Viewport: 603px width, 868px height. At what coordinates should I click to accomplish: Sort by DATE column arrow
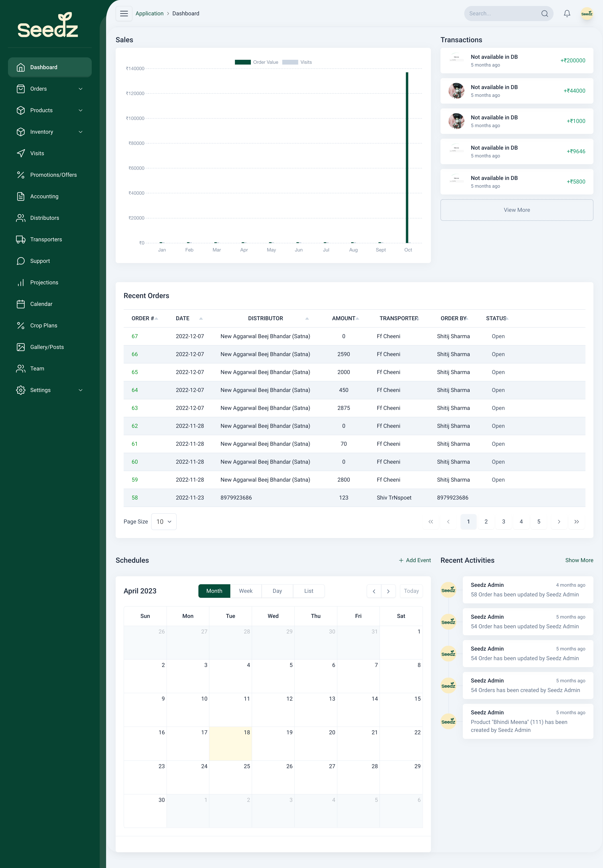pyautogui.click(x=201, y=319)
